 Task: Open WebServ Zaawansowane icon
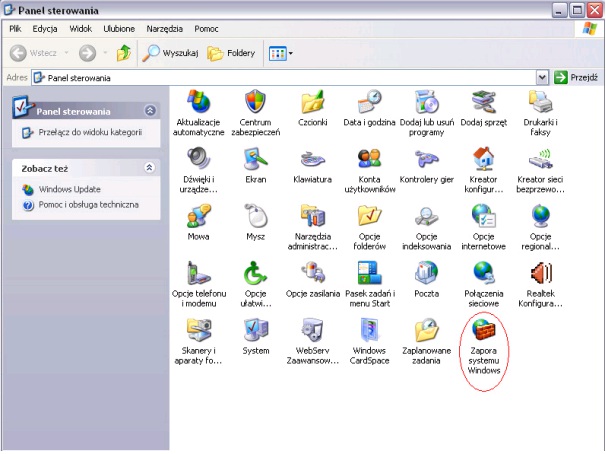312,330
